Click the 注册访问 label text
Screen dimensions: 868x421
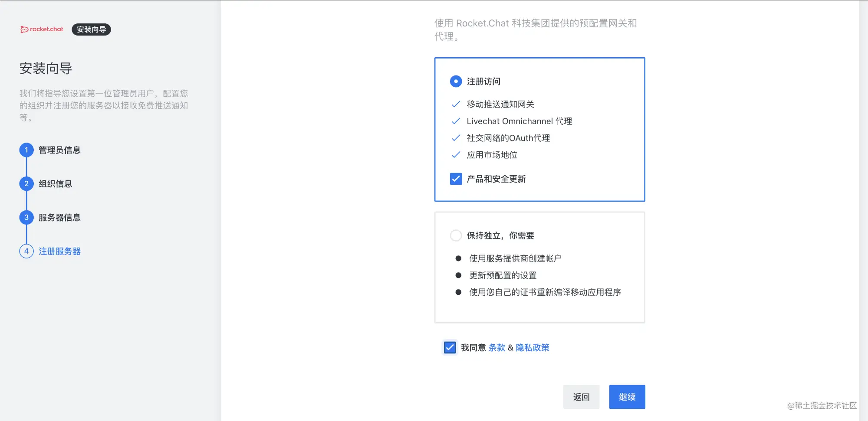pos(483,82)
